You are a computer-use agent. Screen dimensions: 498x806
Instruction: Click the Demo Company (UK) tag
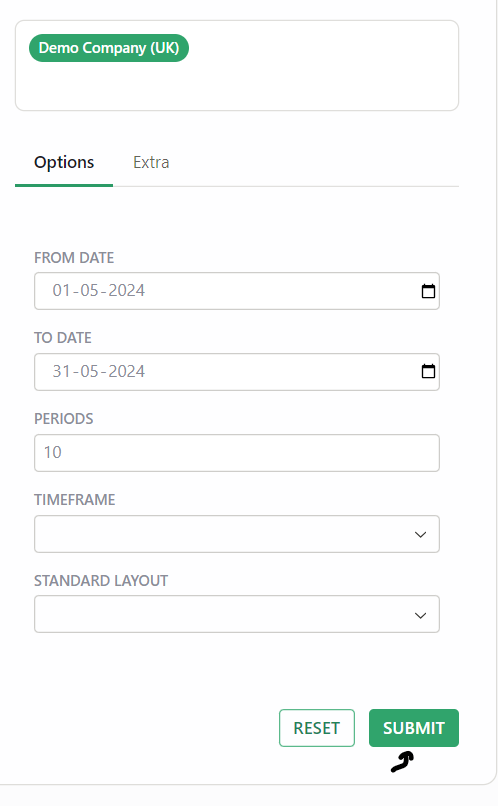coord(109,48)
